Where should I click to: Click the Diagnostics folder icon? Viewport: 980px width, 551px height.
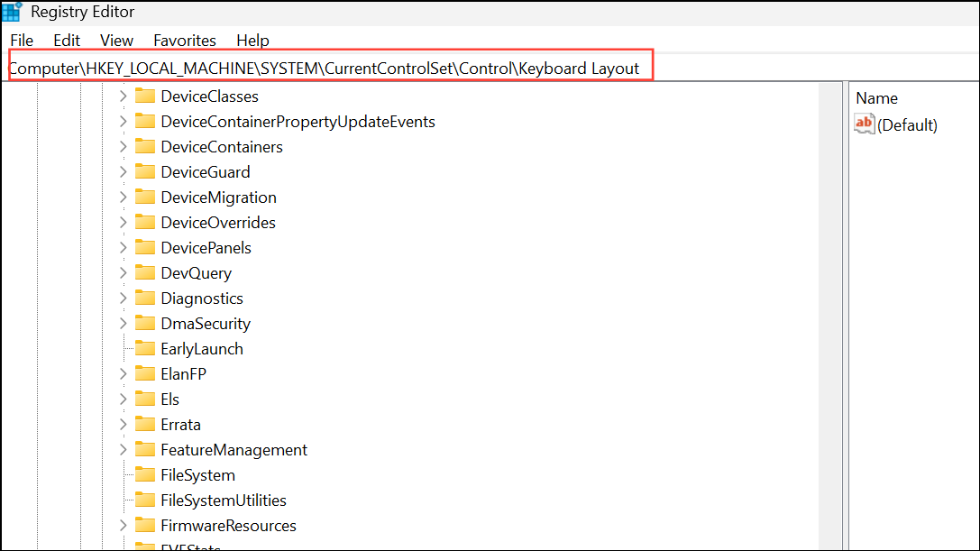(x=145, y=298)
